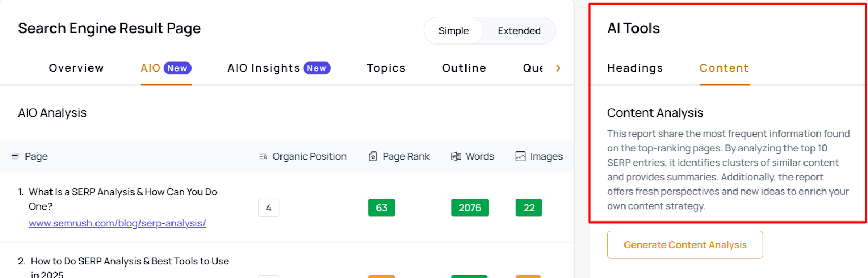Click the word count badge 2076
Image resolution: width=868 pixels, height=278 pixels.
coord(470,207)
